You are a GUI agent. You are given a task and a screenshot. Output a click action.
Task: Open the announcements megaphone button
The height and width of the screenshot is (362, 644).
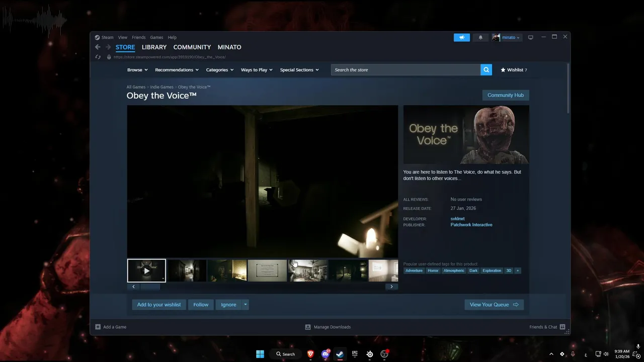[x=461, y=37]
